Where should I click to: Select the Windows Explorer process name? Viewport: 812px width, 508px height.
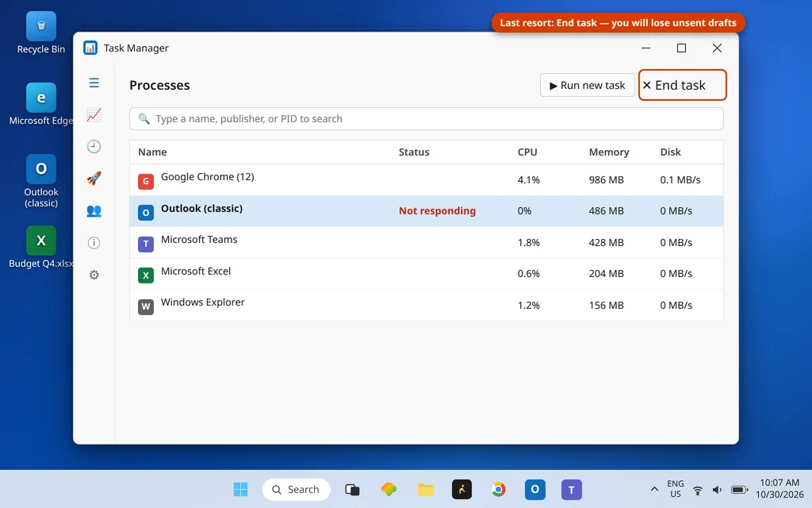pyautogui.click(x=202, y=302)
